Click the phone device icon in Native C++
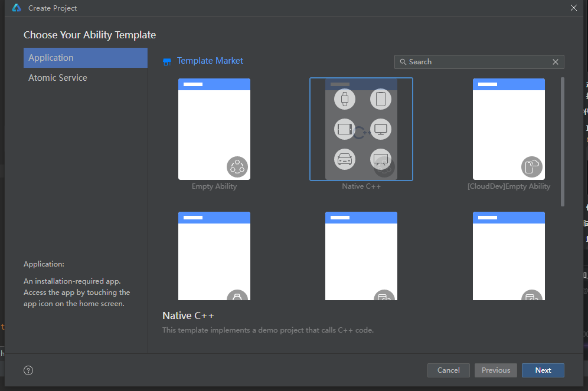This screenshot has height=391, width=588. (x=381, y=99)
